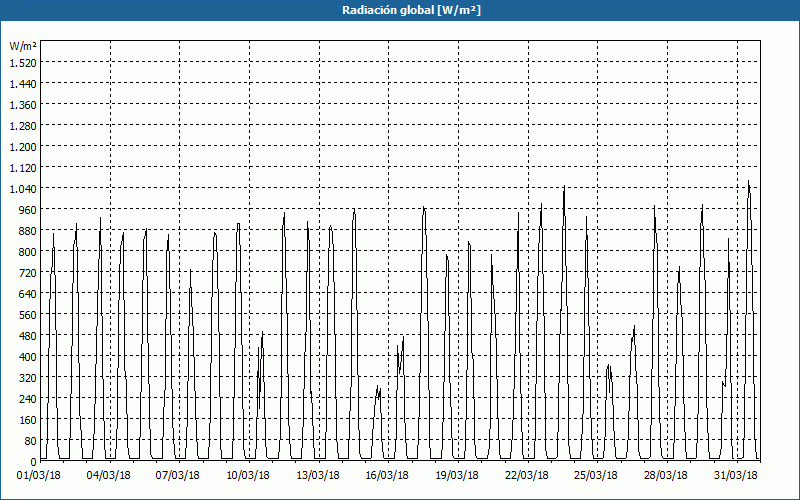Image resolution: width=800 pixels, height=500 pixels.
Task: Click the 1.200 y-axis value
Action: click(23, 146)
